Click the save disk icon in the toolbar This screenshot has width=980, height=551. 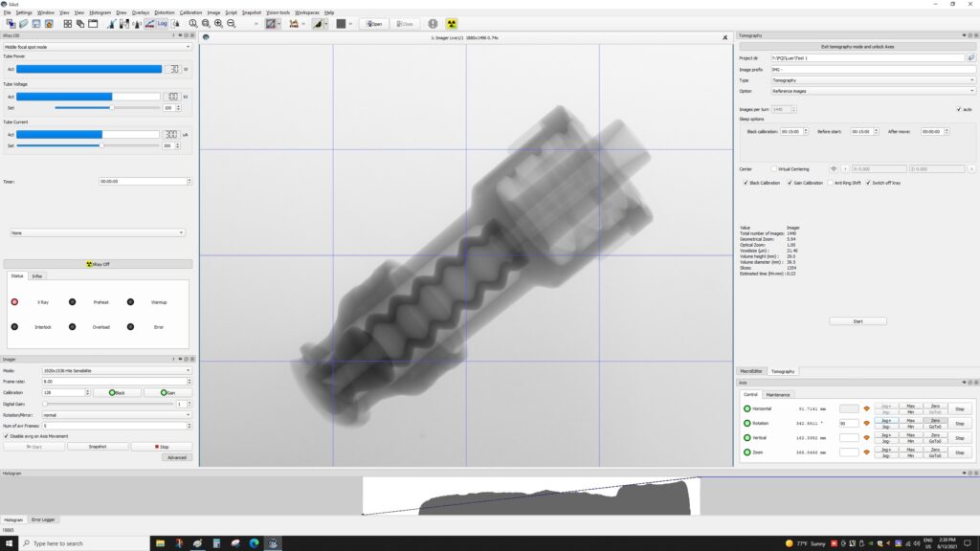(35, 23)
